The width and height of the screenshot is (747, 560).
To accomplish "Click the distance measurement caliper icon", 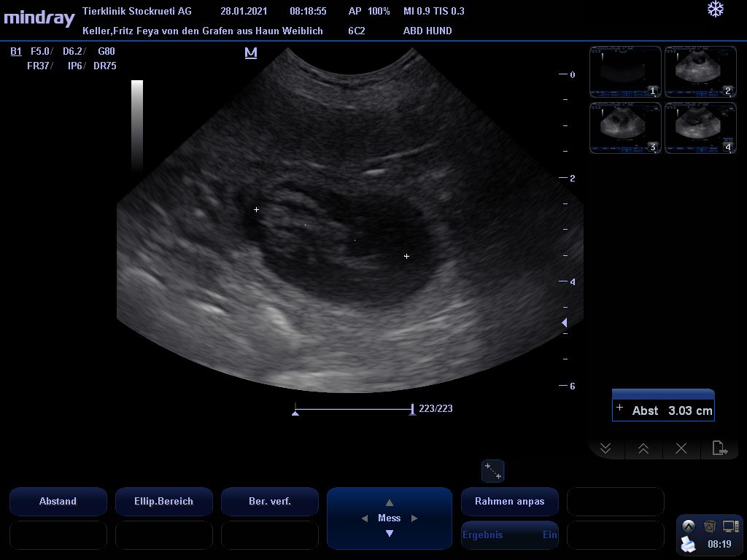I will 493,471.
